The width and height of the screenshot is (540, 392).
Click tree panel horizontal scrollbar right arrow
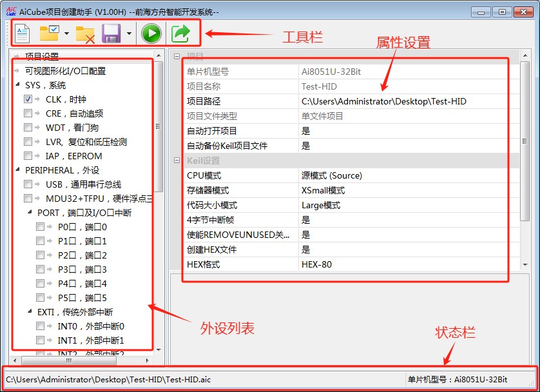tap(148, 360)
